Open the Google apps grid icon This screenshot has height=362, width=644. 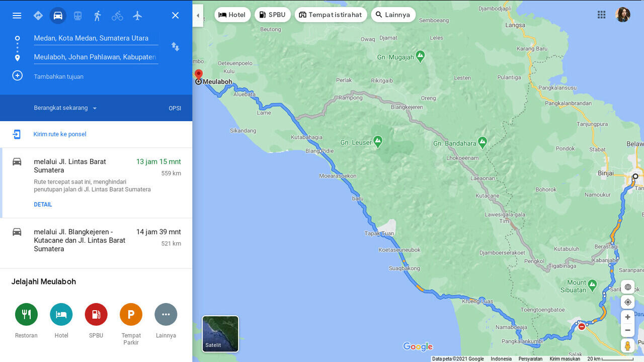(601, 15)
